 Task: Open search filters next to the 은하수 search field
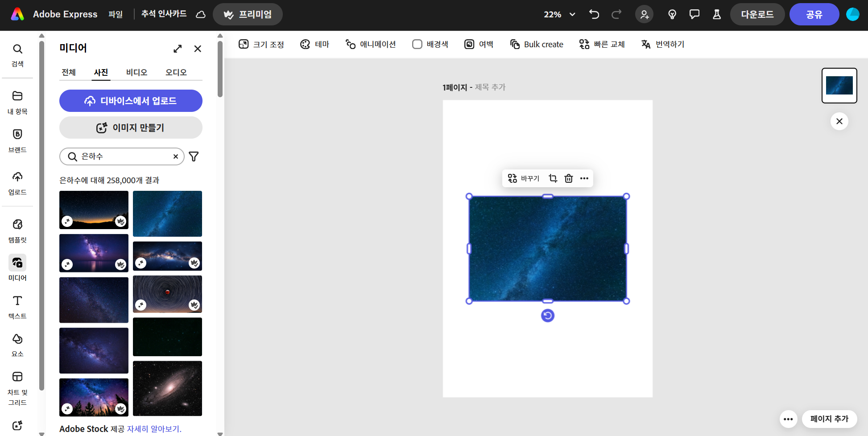pos(194,156)
